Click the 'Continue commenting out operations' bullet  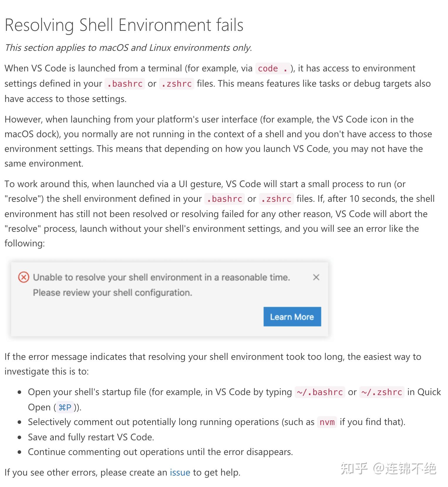160,452
